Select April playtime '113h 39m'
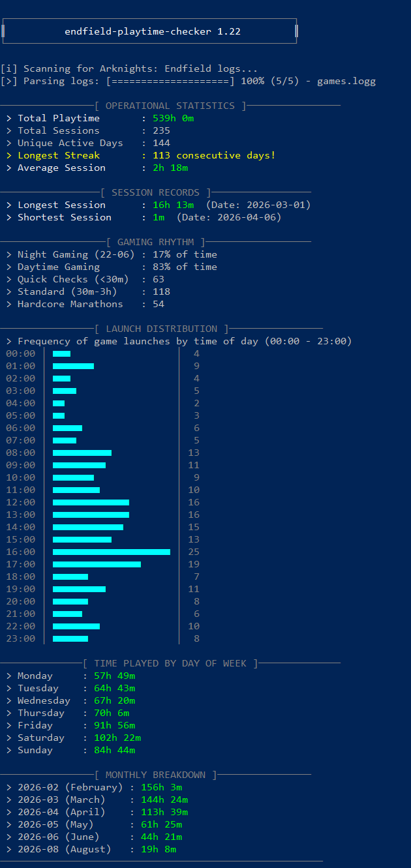The image size is (411, 868). click(x=164, y=812)
